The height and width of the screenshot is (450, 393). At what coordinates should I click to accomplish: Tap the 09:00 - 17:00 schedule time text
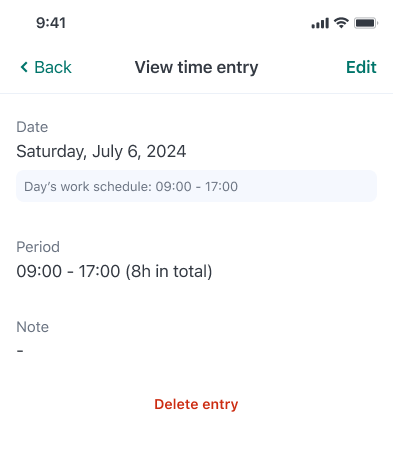pos(197,187)
